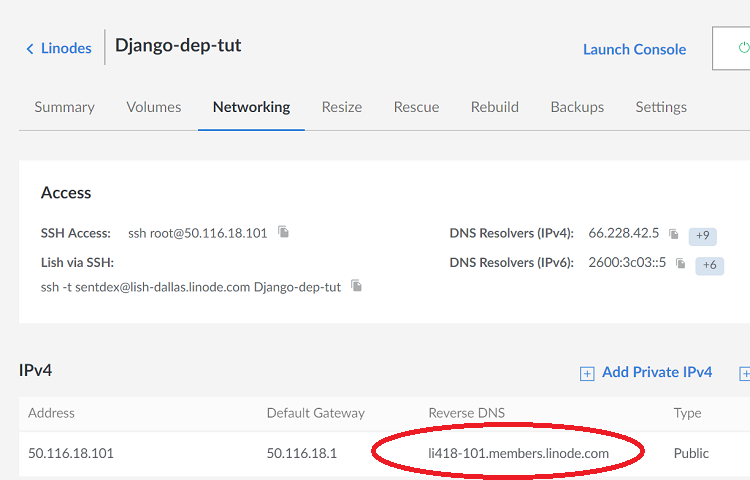The image size is (750, 480).
Task: Click the plus icon beside Add Private IPv4
Action: [x=587, y=373]
